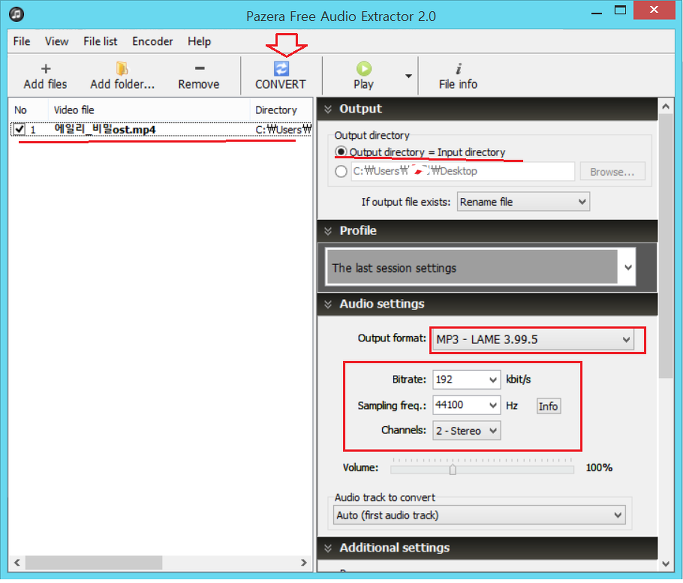683x583 pixels.
Task: Open the Play button dropdown arrow
Action: 408,76
